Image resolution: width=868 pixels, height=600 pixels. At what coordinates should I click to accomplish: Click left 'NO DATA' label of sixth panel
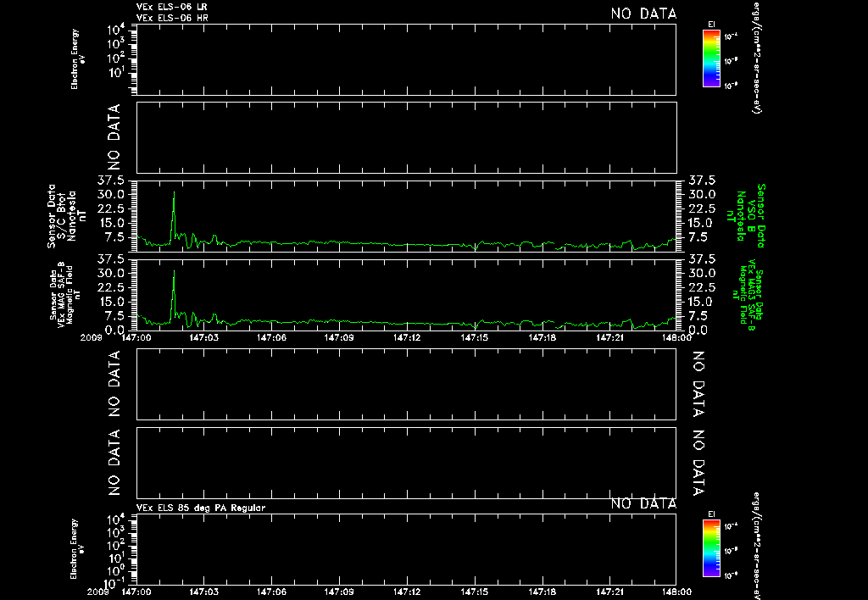click(114, 463)
